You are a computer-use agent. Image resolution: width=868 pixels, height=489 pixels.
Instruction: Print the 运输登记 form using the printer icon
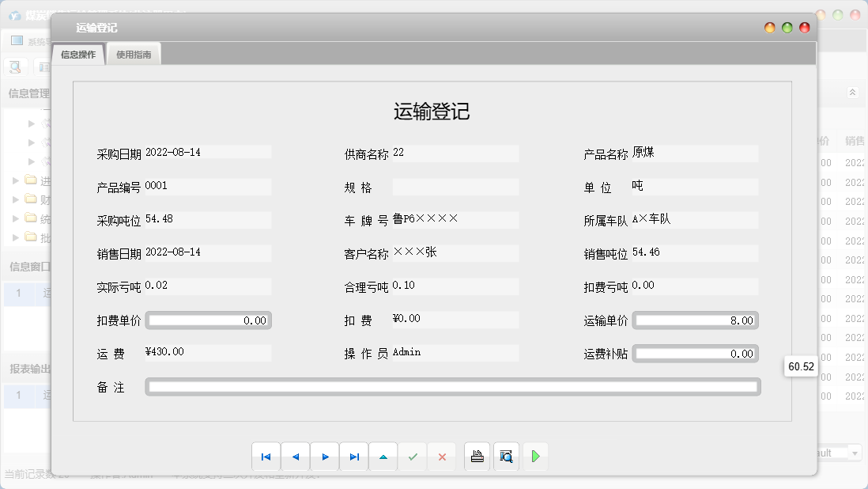(477, 457)
